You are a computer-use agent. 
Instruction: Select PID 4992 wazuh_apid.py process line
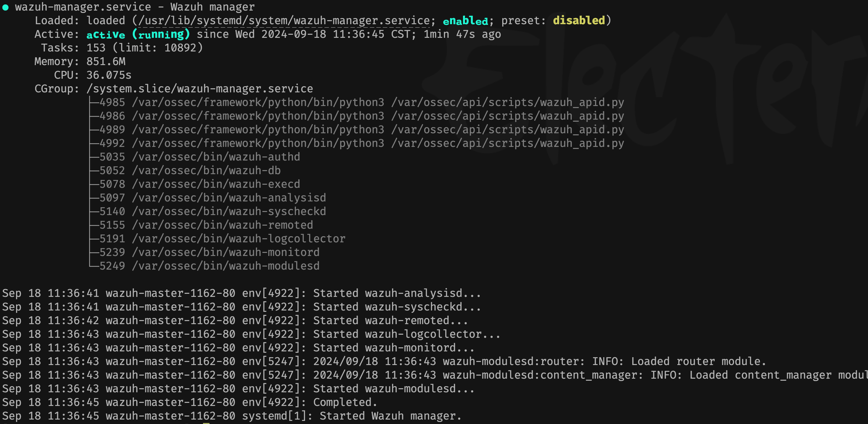click(x=362, y=143)
